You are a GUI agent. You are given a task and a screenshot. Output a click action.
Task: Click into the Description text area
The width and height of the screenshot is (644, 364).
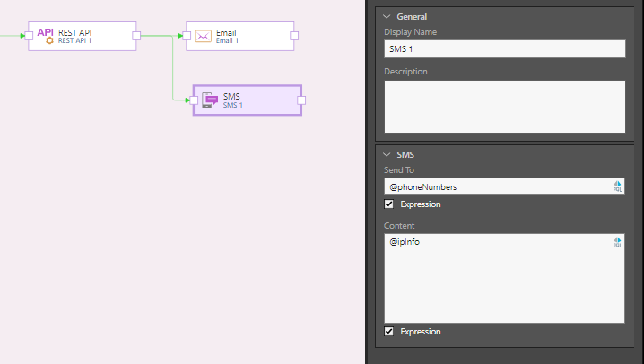(504, 106)
